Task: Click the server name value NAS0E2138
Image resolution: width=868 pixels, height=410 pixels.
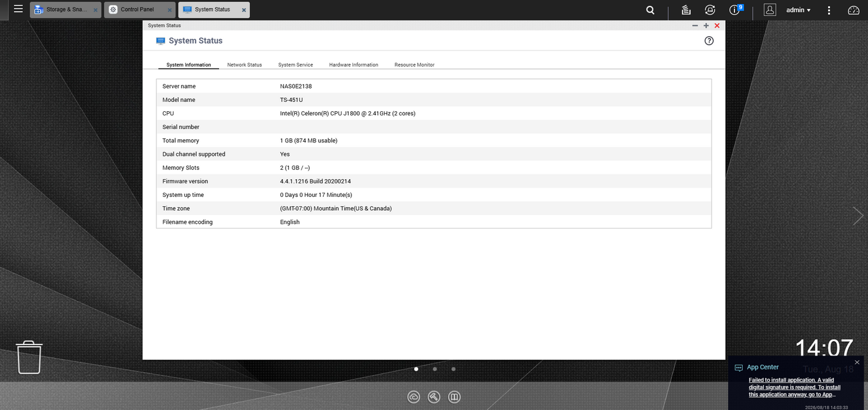Action: click(296, 86)
